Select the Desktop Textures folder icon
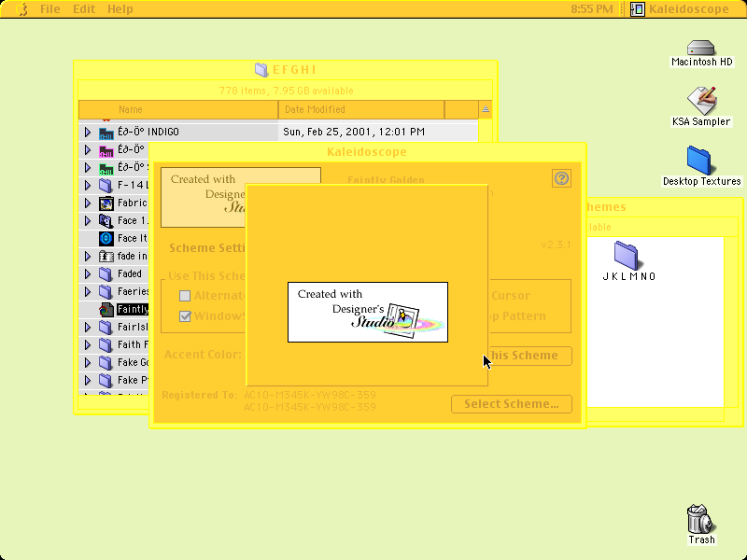Screen dimensions: 747x560 699,161
